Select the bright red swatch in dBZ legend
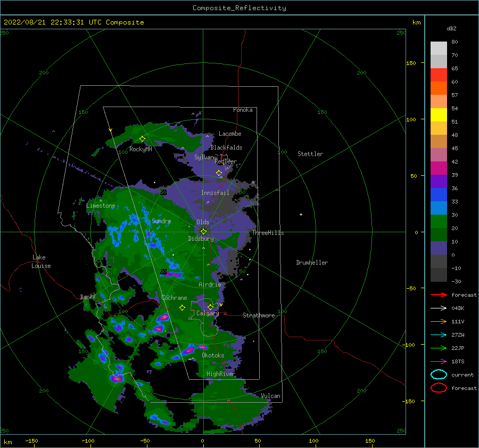The image size is (479, 448). tap(439, 75)
